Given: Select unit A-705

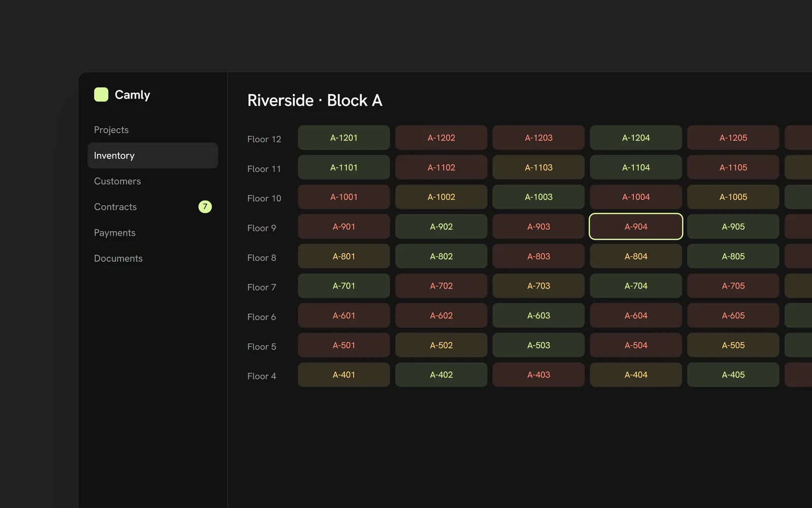Looking at the screenshot, I should [x=733, y=286].
